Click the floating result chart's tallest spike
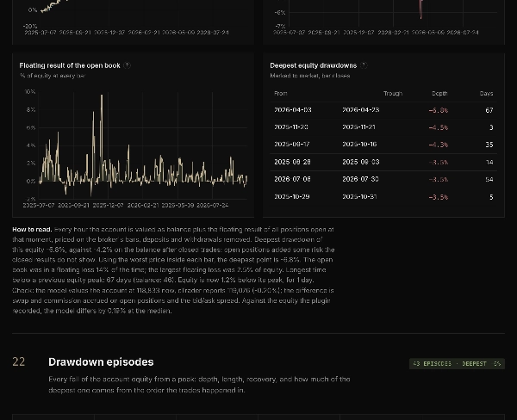Screen dimensions: 517x420 pos(102,96)
